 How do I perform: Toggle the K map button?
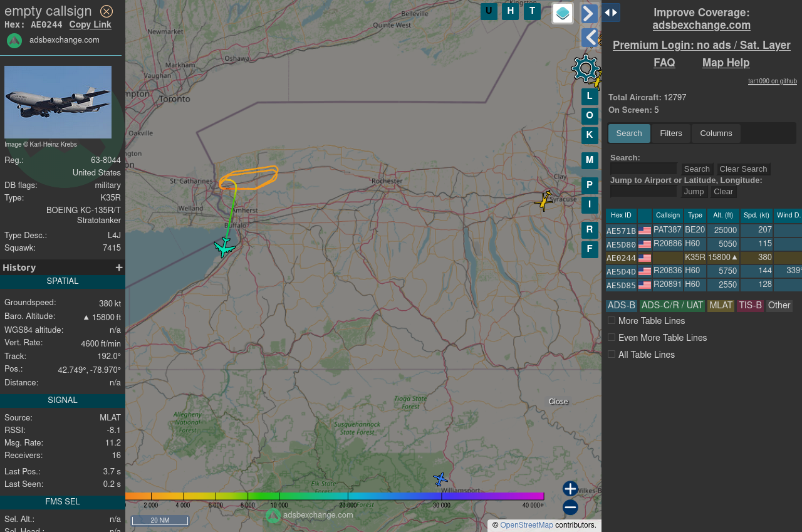pos(590,135)
